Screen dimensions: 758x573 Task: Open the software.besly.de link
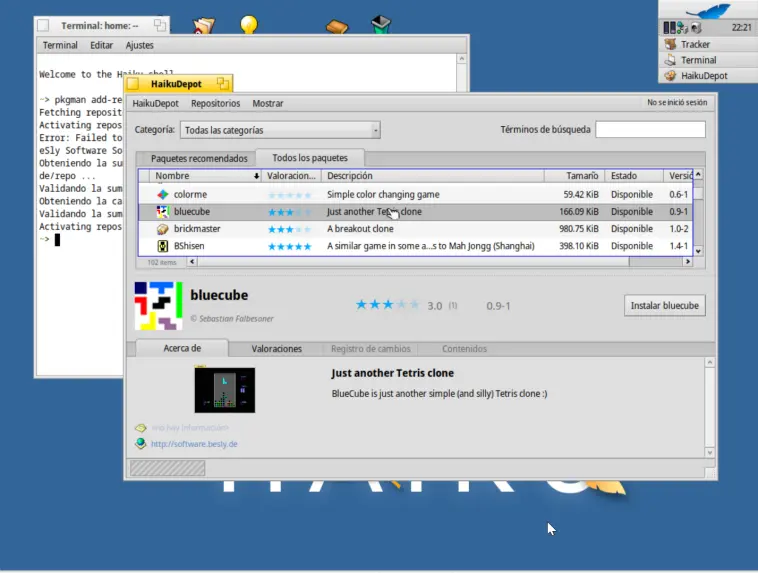(194, 444)
